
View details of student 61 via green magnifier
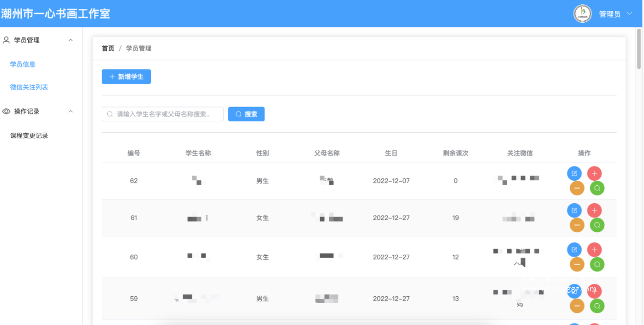pyautogui.click(x=597, y=225)
